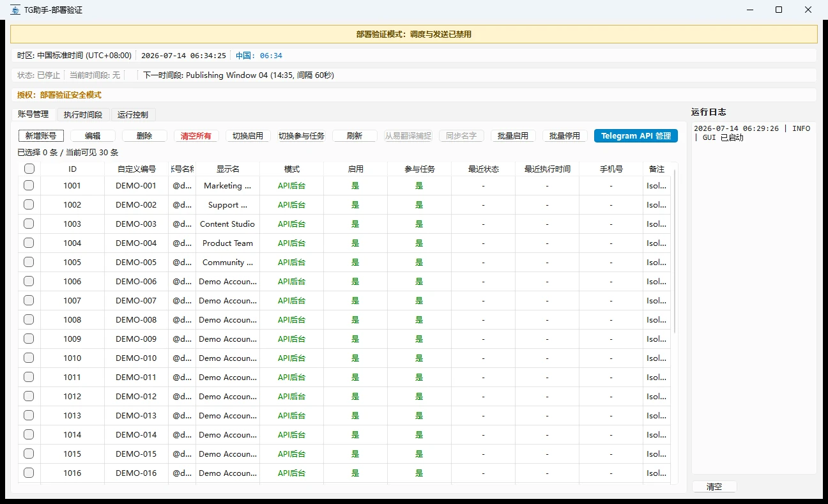This screenshot has height=504, width=828.
Task: Click the red 清空所有 button
Action: point(196,136)
